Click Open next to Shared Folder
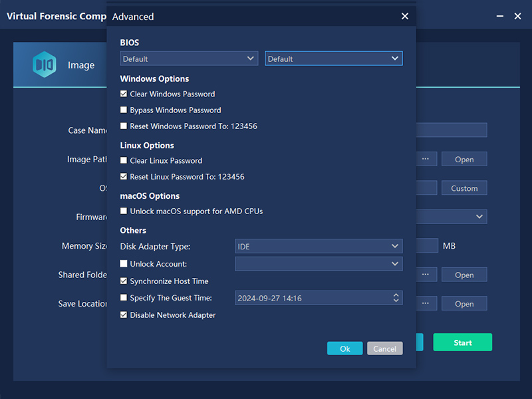Viewport: 532px width, 399px height. point(464,275)
